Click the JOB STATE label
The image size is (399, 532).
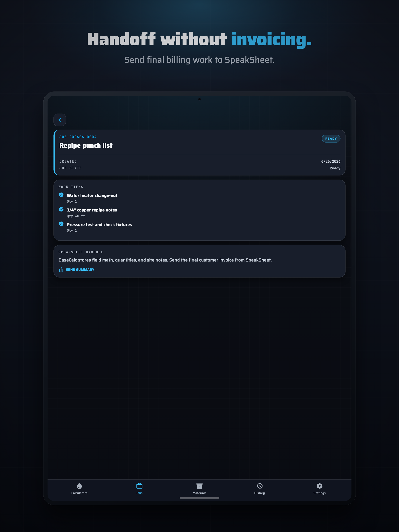click(71, 168)
